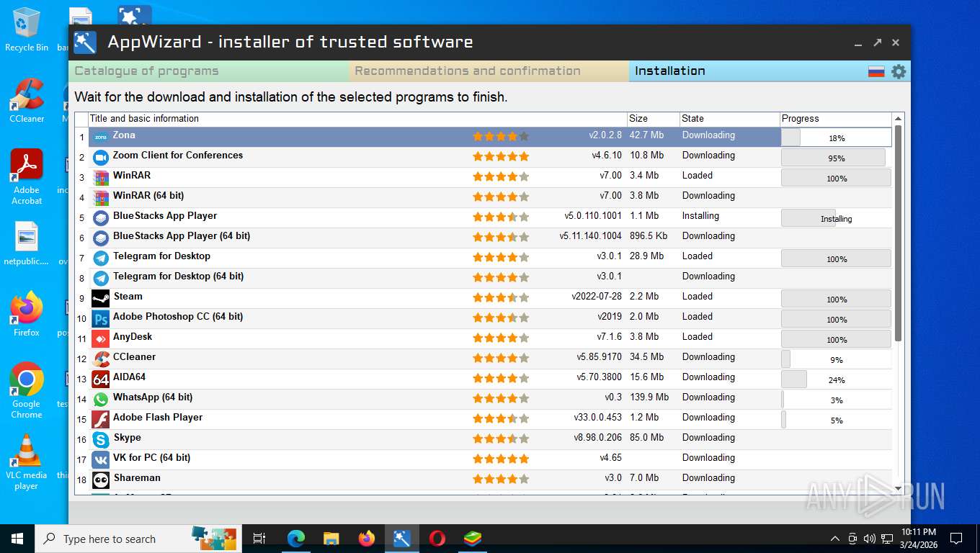The width and height of the screenshot is (980, 553).
Task: Sort by the Size column header
Action: tap(653, 119)
